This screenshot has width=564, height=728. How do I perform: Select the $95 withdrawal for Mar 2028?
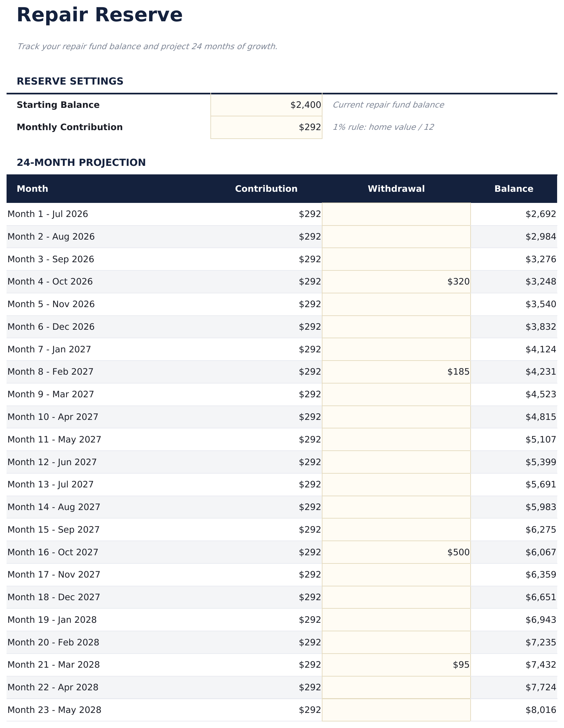click(396, 665)
